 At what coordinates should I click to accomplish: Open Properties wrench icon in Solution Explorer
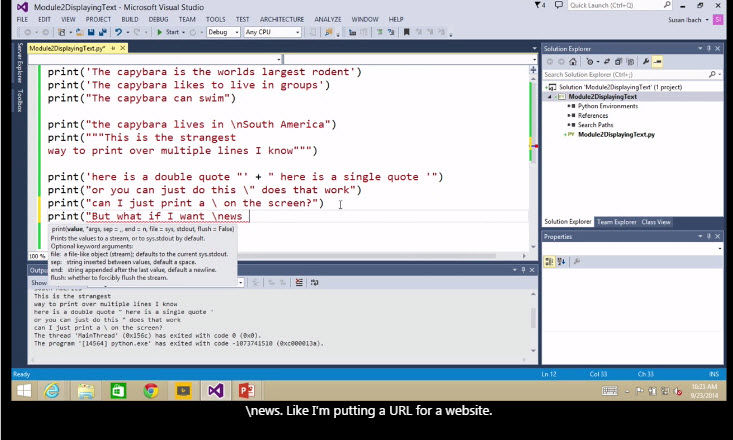click(647, 62)
